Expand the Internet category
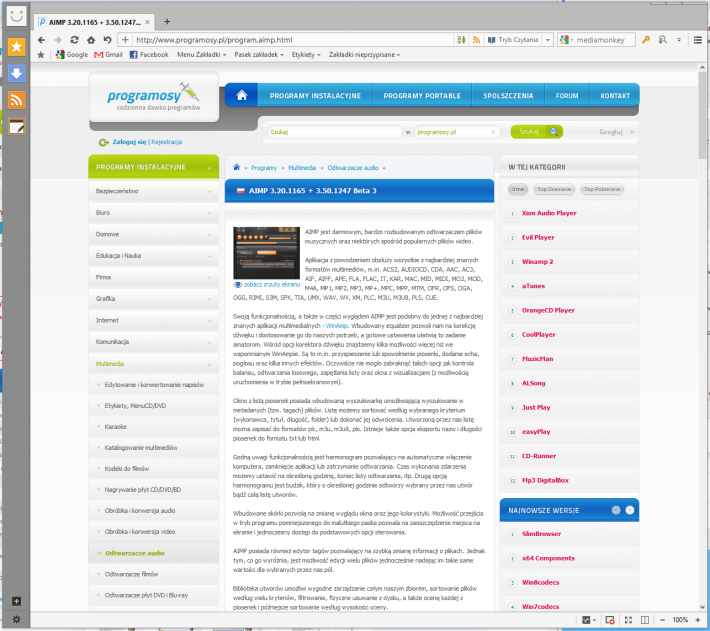The height and width of the screenshot is (631, 710). (x=153, y=320)
